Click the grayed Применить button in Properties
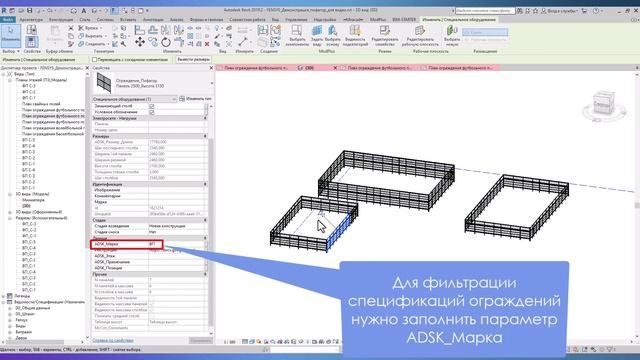The height and width of the screenshot is (360, 640). pos(200,340)
